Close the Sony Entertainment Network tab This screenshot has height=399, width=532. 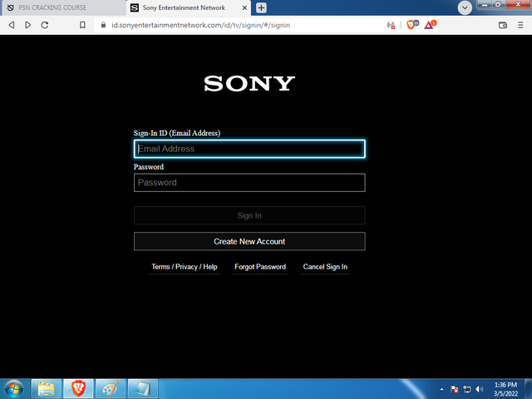coord(244,7)
